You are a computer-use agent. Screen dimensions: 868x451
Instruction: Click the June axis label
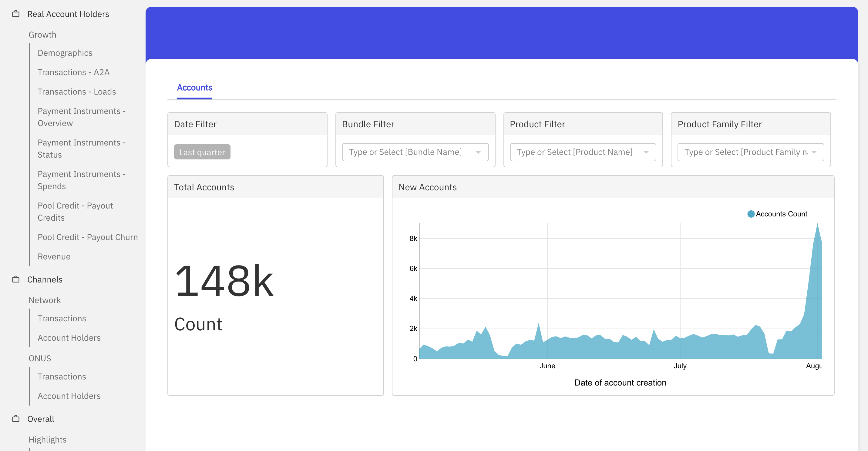pyautogui.click(x=547, y=366)
